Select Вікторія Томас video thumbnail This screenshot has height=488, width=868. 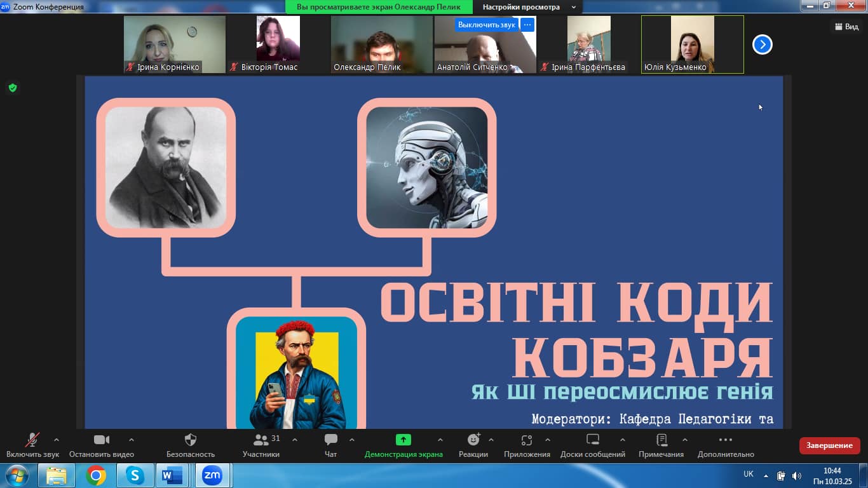pyautogui.click(x=278, y=44)
